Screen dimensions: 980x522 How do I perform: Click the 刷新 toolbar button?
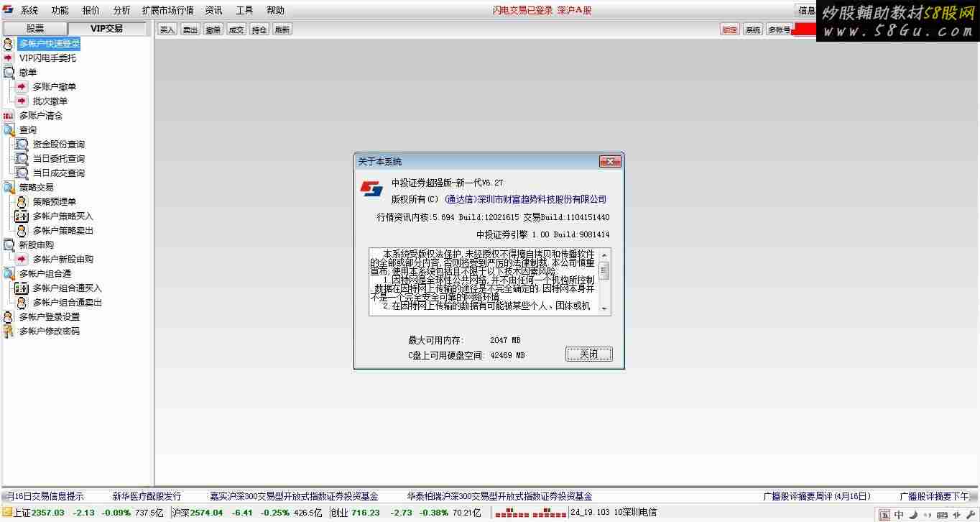282,29
